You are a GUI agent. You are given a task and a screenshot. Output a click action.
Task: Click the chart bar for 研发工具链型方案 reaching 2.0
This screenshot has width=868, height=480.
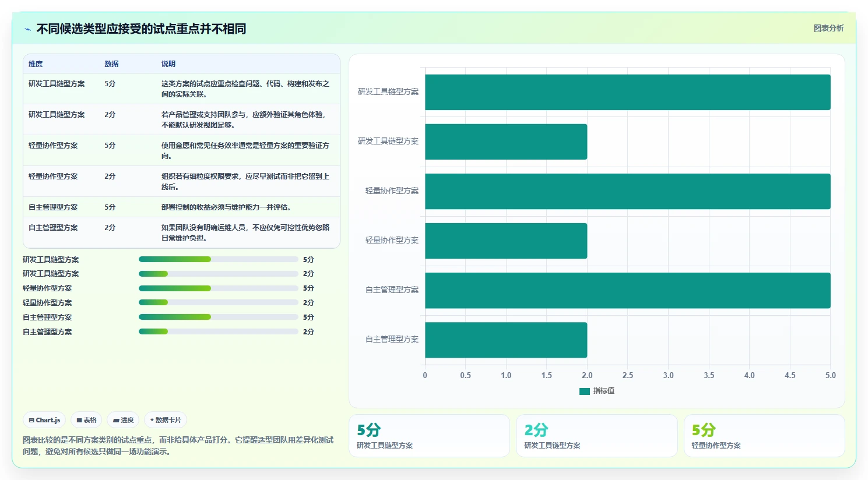click(506, 142)
